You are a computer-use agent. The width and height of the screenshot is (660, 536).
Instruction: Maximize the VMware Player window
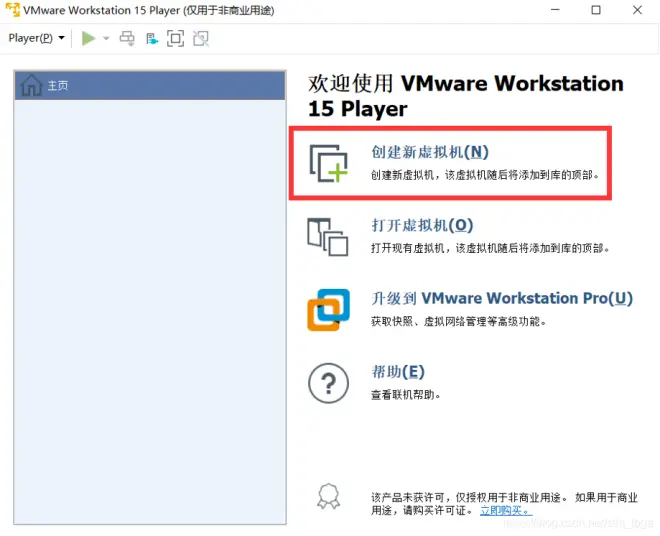596,10
